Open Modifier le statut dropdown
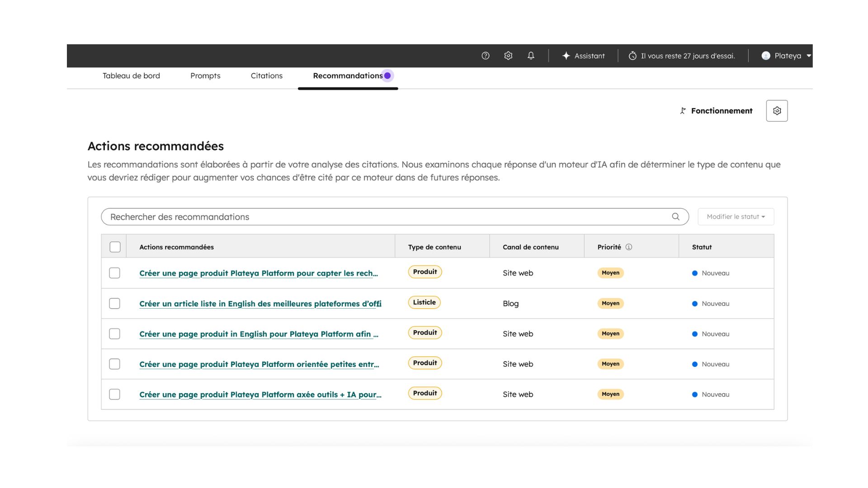The height and width of the screenshot is (488, 868). point(736,216)
